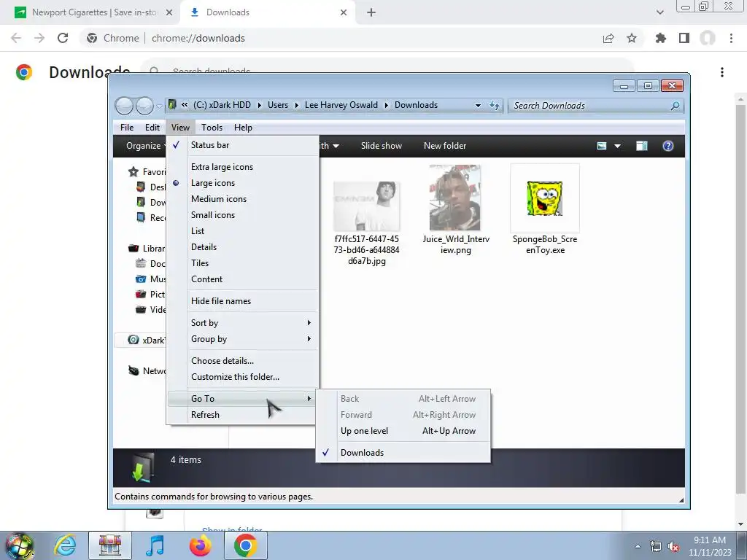The height and width of the screenshot is (560, 747).
Task: Click the chevron after Lee Harvey Oswald breadcrumb
Action: [386, 105]
